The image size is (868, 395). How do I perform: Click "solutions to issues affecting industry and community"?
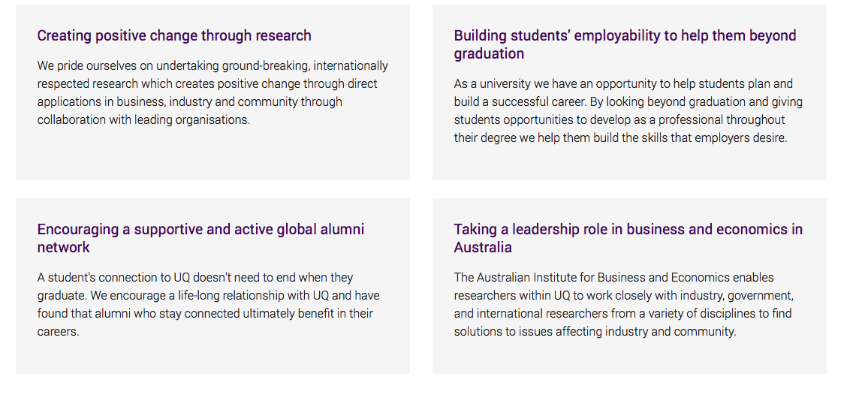[x=595, y=332]
